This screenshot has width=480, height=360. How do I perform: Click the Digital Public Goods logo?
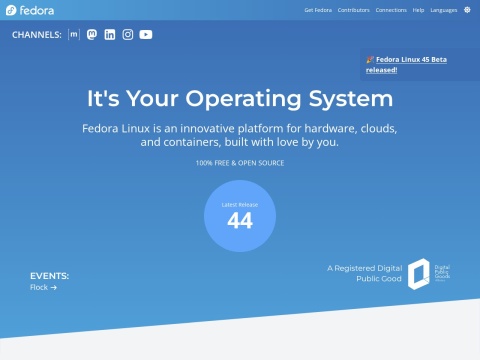(429, 274)
